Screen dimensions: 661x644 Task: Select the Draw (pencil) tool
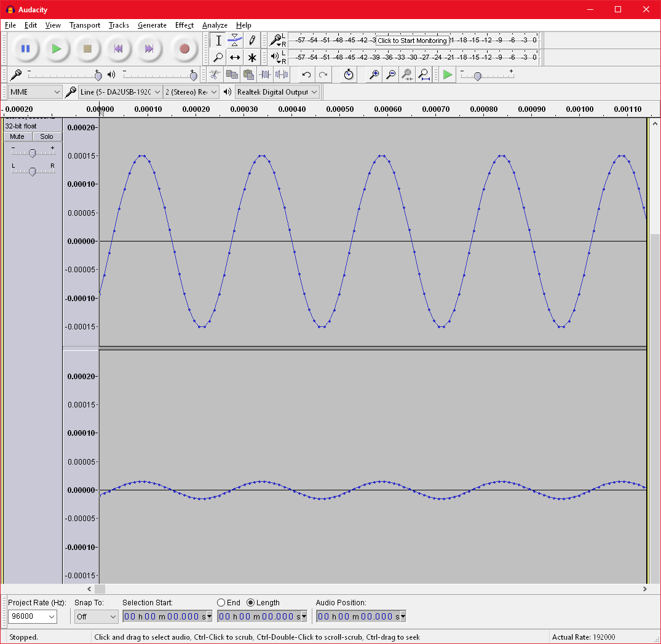click(251, 41)
